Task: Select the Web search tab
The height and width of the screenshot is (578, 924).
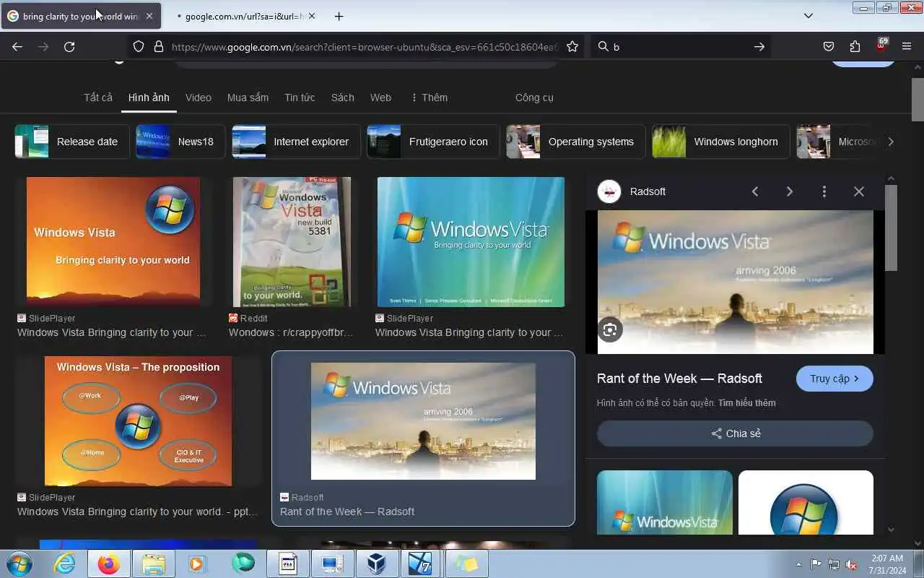Action: (380, 98)
